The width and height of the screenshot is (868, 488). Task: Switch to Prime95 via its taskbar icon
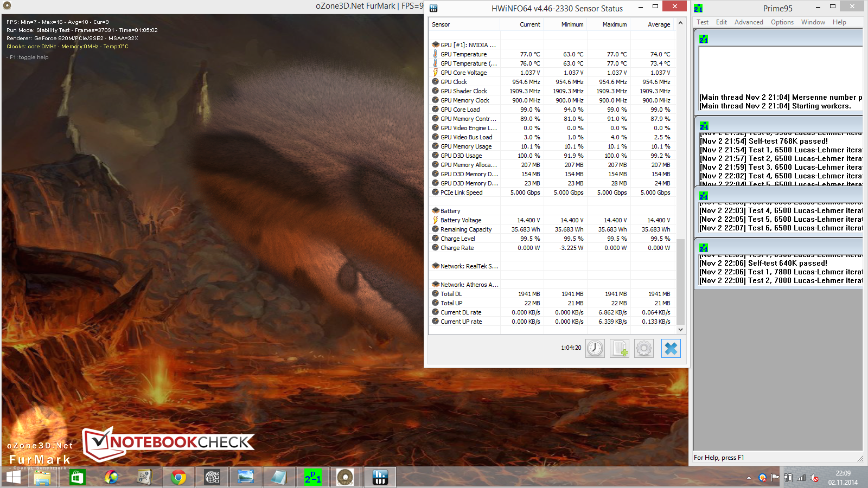coord(313,477)
